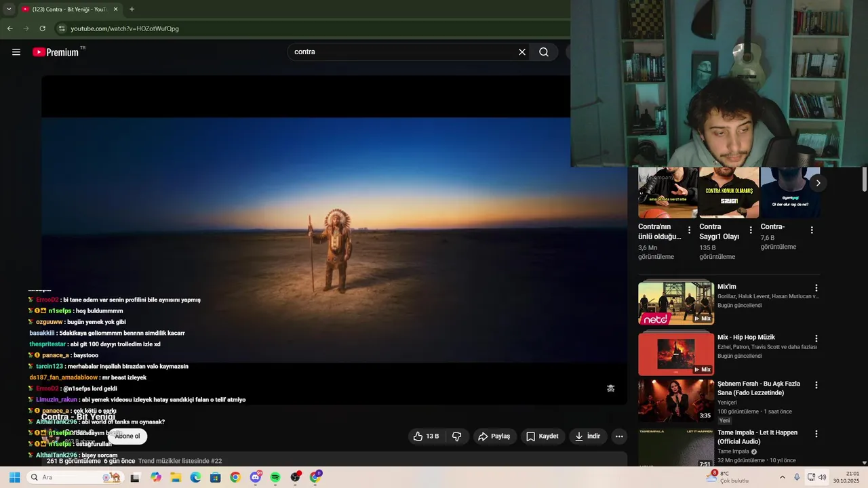
Task: Open first Google Chrome taskbar icon
Action: 235,477
